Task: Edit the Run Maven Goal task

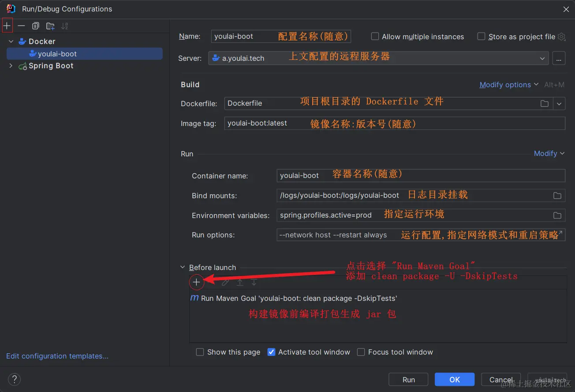Action: point(224,282)
